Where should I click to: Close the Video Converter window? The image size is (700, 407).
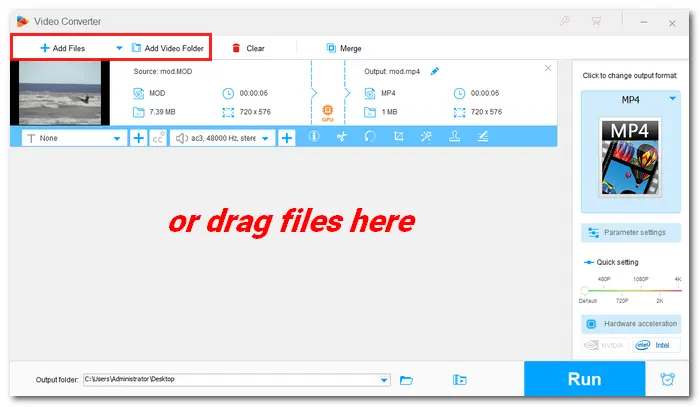pyautogui.click(x=672, y=23)
